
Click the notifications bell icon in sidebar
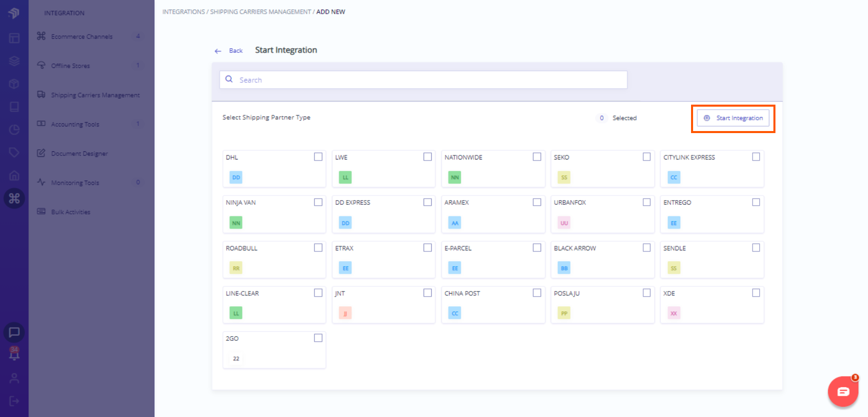tap(14, 354)
